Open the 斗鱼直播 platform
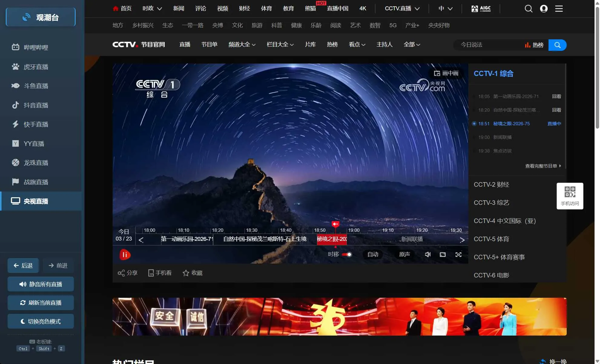Viewport: 600px width, 364px height. [x=36, y=86]
